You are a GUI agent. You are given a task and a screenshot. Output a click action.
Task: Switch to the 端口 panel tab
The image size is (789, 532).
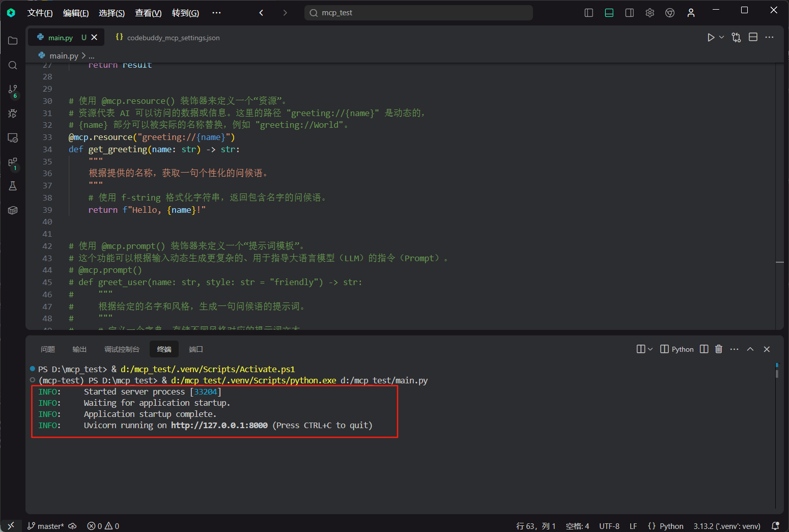click(195, 349)
